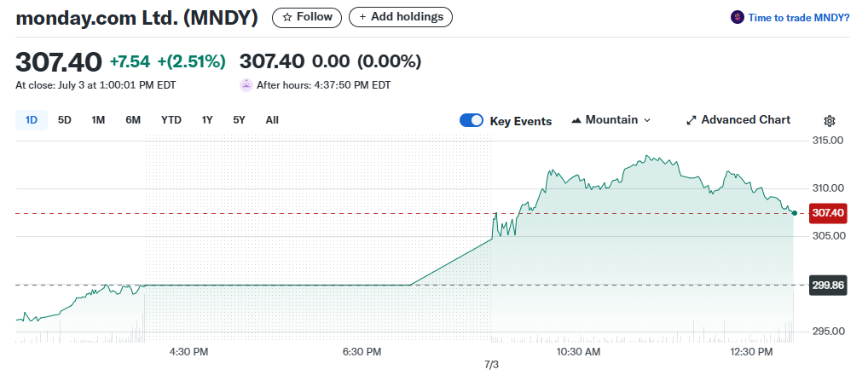The image size is (868, 381).
Task: Click the plus icon in Add holdings
Action: 362,17
